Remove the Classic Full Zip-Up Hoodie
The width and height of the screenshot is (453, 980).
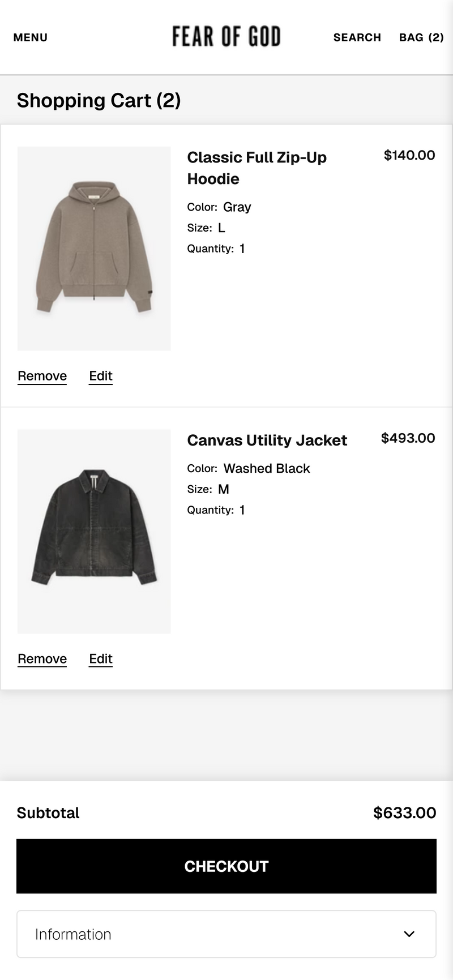tap(42, 376)
